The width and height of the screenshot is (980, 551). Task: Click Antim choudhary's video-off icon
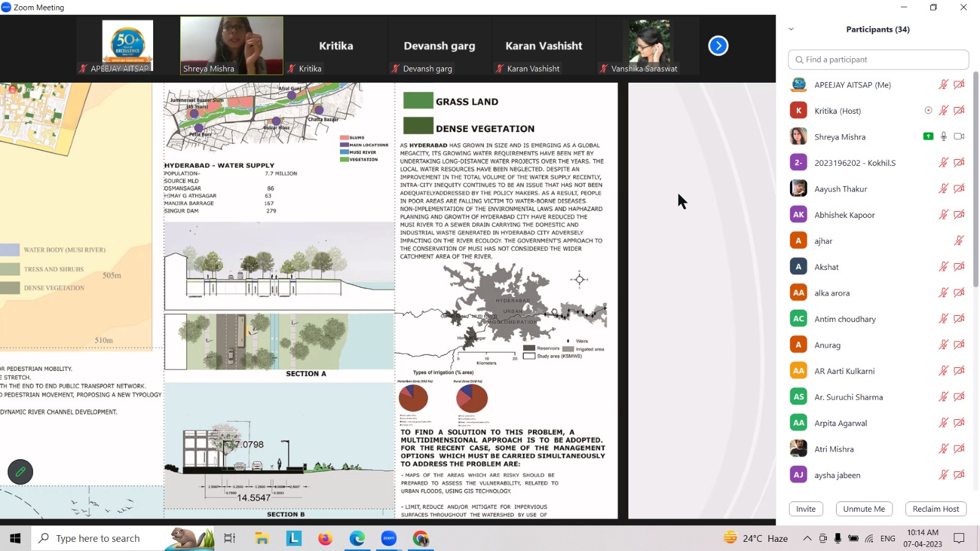(959, 319)
